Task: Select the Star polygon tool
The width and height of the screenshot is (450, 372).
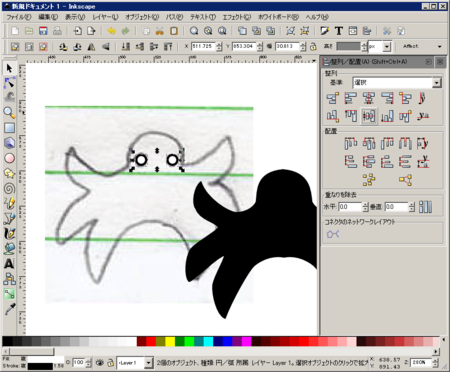Action: tap(9, 173)
